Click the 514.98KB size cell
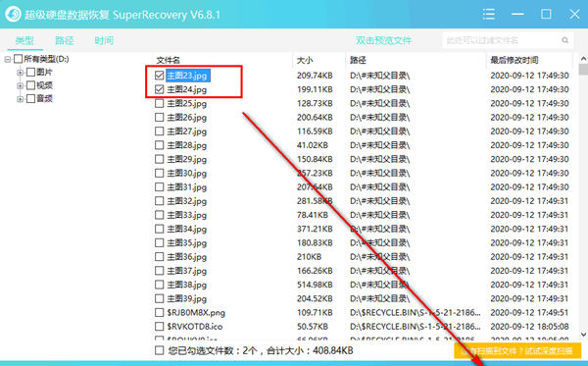The width and height of the screenshot is (588, 366). [315, 285]
